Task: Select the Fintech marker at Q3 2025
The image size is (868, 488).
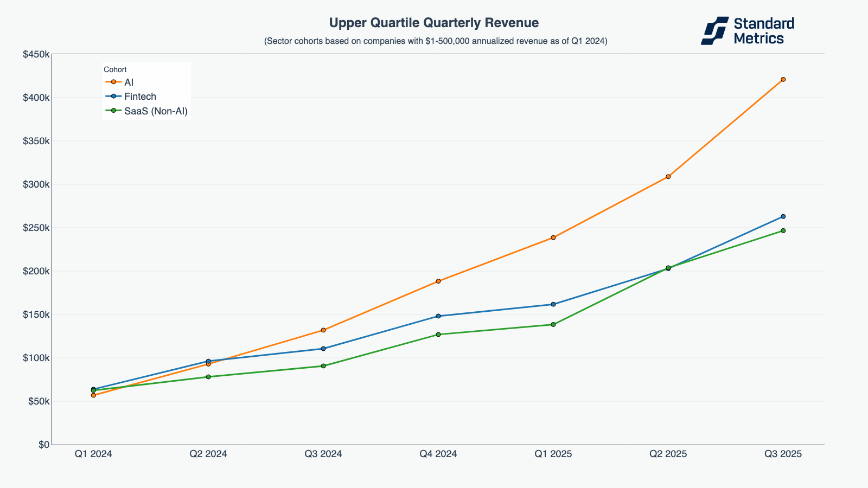Action: [x=783, y=216]
